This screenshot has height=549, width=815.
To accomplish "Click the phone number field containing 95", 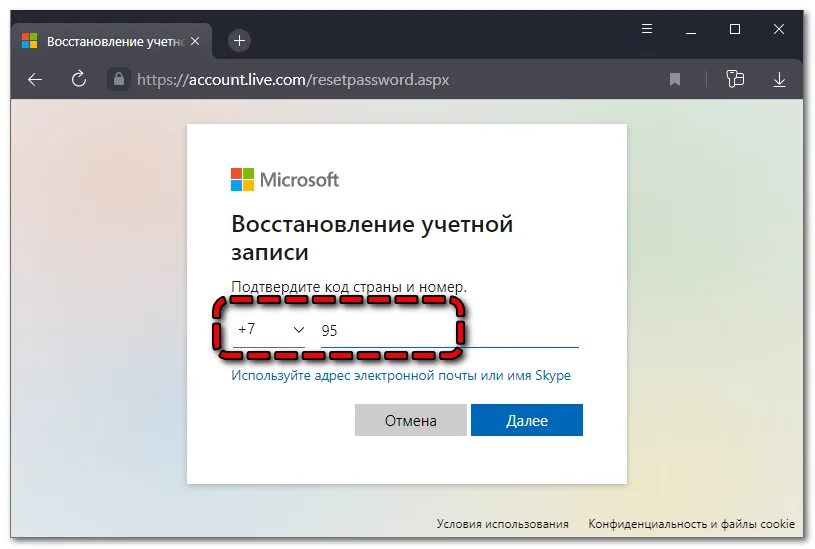I will pyautogui.click(x=450, y=331).
